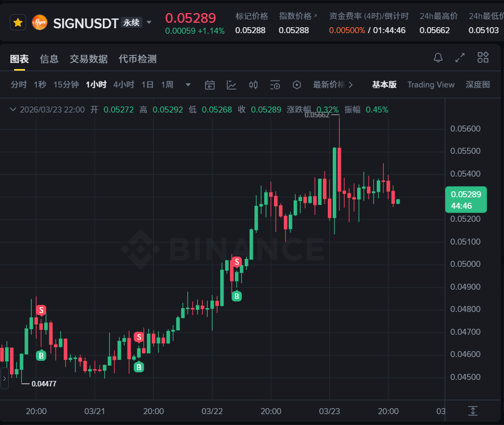Click the B marker below the first S marker
Screen dimensions: 504x425
point(41,355)
